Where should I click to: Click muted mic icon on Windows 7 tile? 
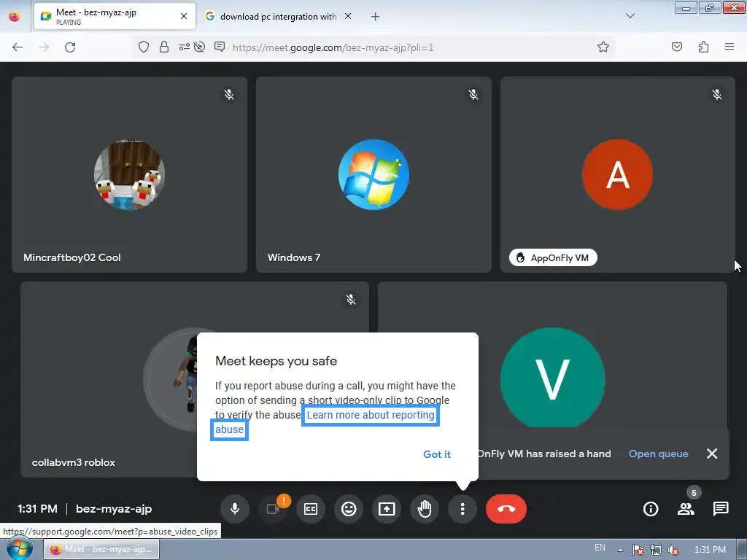(473, 94)
